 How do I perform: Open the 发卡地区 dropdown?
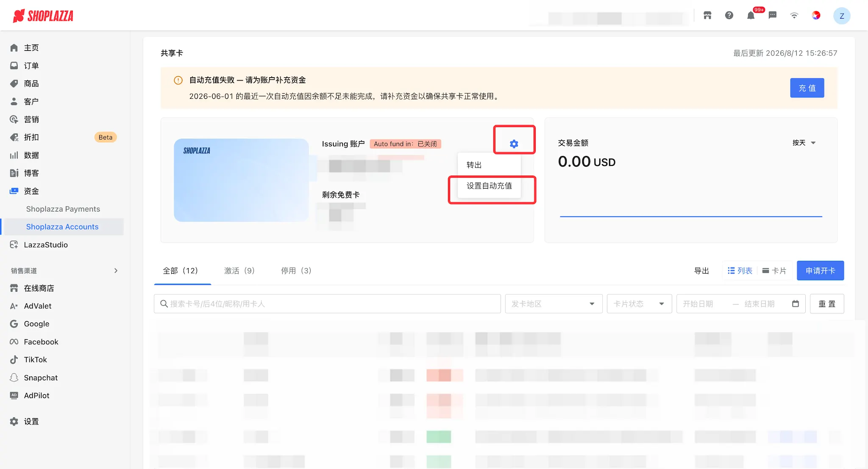(x=554, y=304)
